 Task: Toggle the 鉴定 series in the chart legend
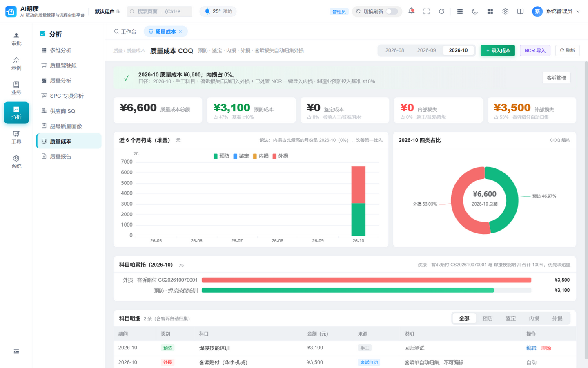241,156
